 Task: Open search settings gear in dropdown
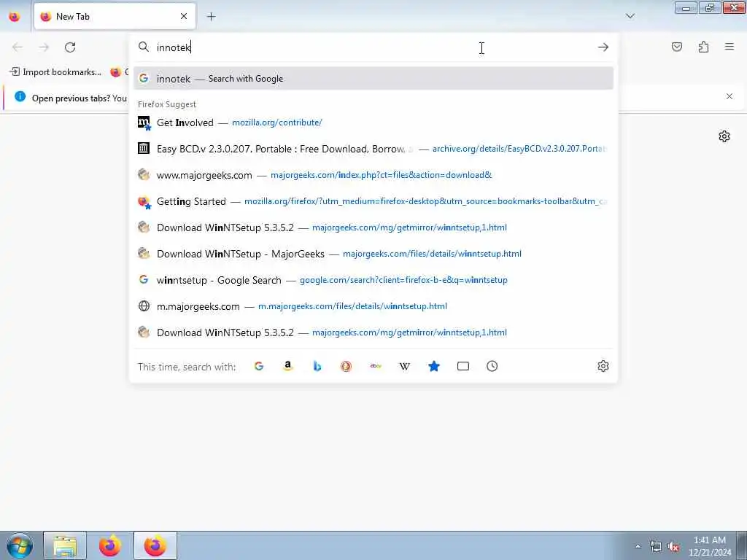[x=603, y=366]
